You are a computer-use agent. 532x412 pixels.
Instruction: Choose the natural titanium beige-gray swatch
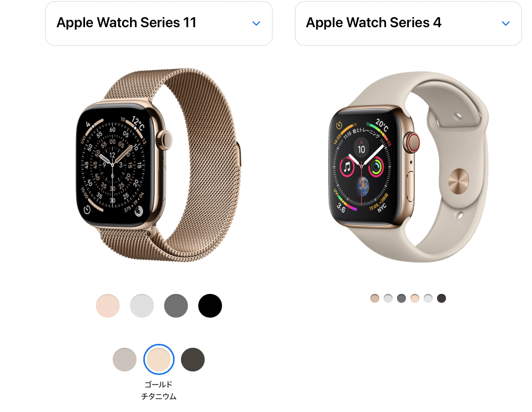[x=125, y=360]
